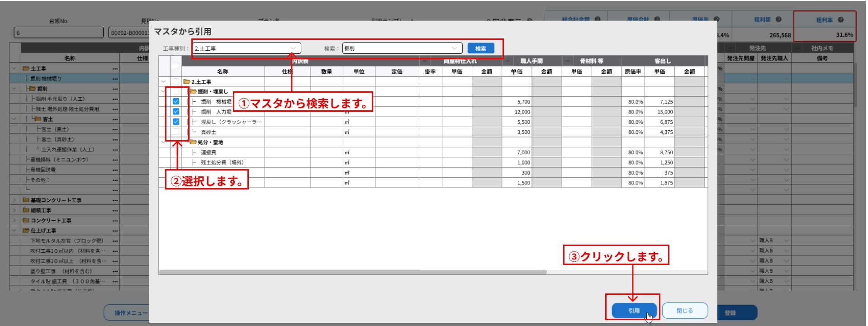Check the 運搬費 row checkbox
Image resolution: width=868 pixels, height=326 pixels.
tap(176, 152)
